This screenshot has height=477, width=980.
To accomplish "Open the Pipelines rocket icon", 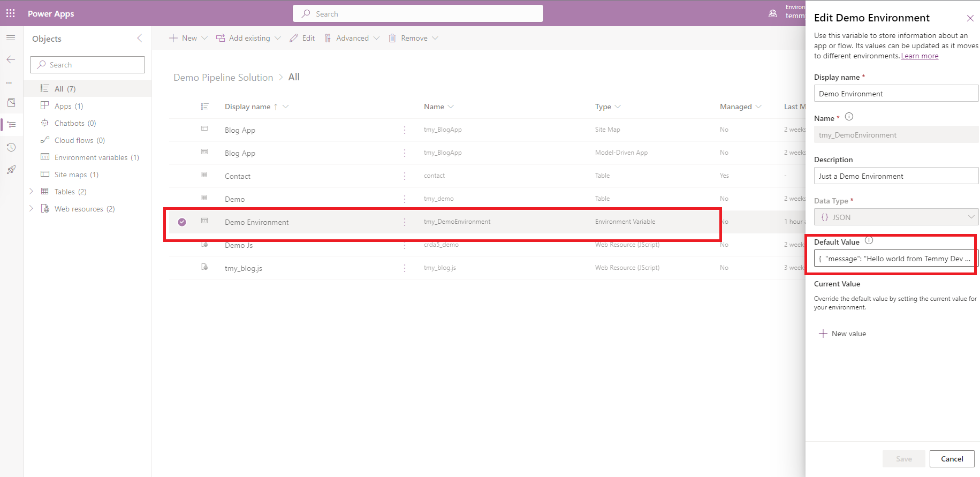I will coord(11,170).
